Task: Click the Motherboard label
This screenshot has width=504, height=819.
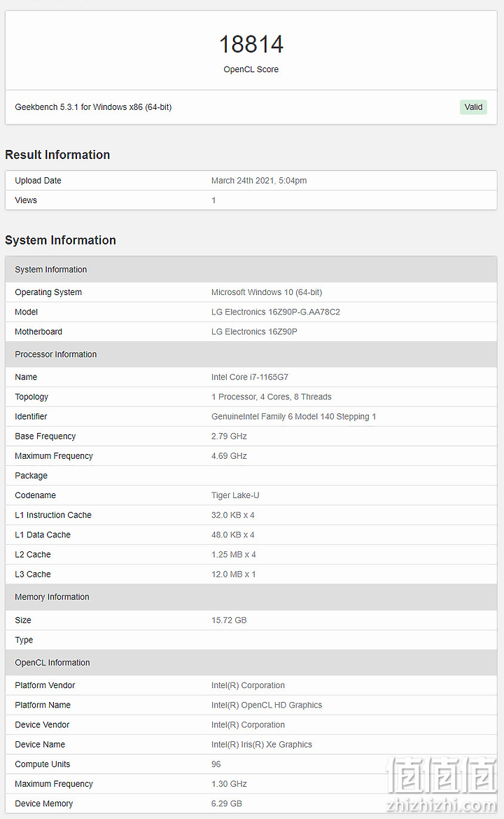Action: [x=38, y=332]
